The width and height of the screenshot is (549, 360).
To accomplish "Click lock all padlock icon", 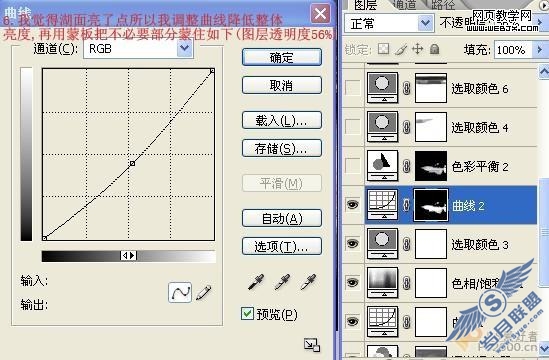I will coord(435,49).
